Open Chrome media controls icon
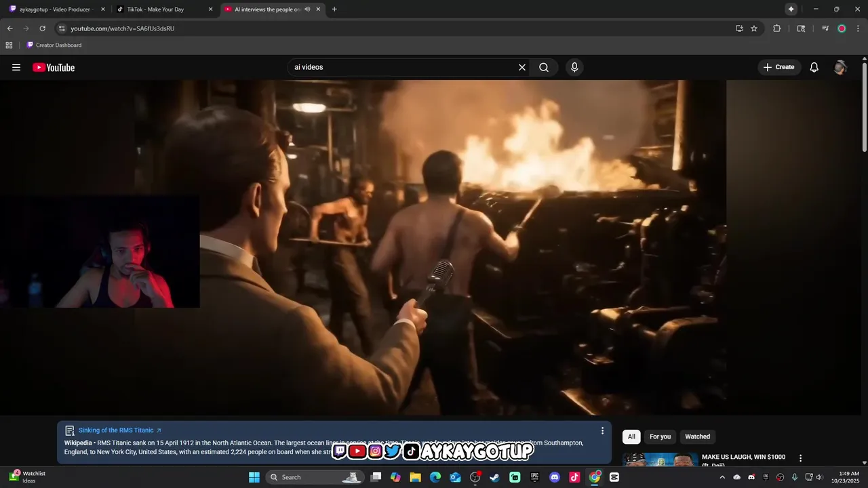The width and height of the screenshot is (868, 488). click(x=825, y=28)
